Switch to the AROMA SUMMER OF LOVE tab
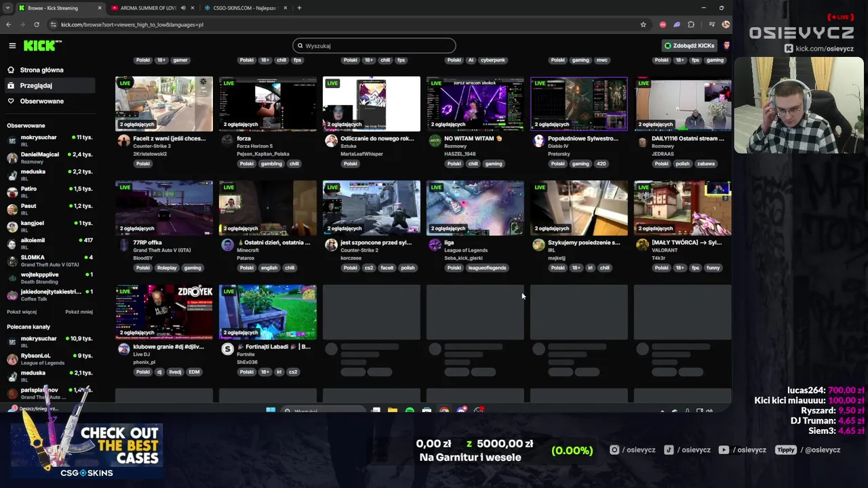 pos(148,8)
